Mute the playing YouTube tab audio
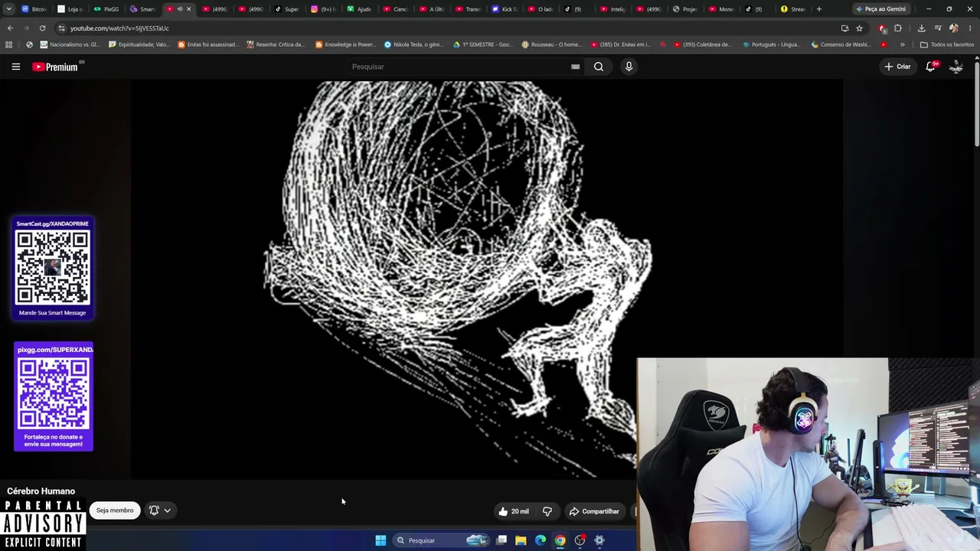 (x=180, y=9)
